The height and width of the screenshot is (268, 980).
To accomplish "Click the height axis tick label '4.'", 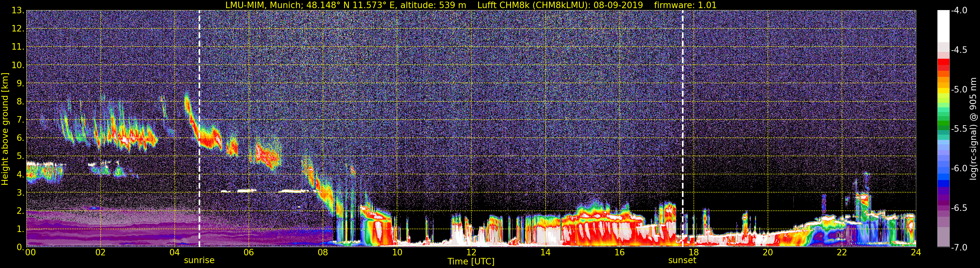I will pos(20,175).
